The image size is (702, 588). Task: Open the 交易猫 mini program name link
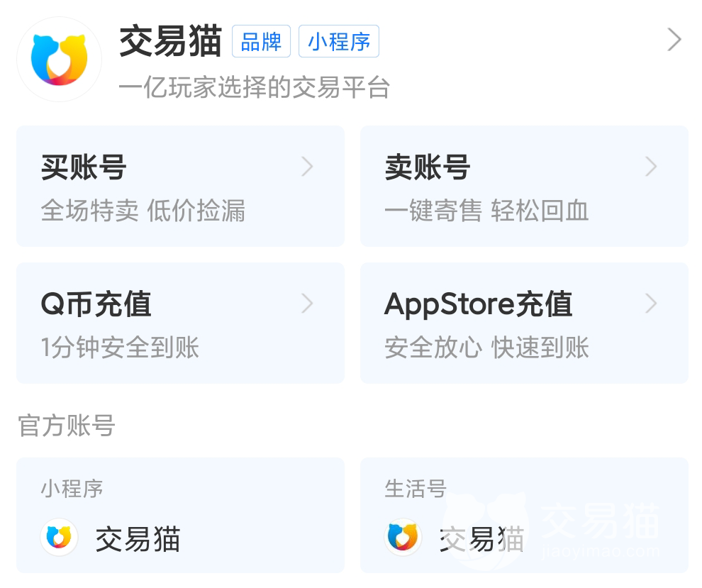click(138, 540)
